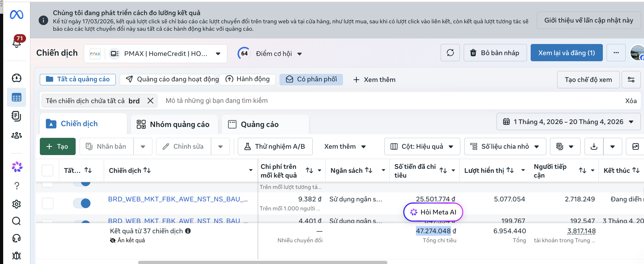Open the export options dropdown arrow
This screenshot has height=264, width=644.
pyautogui.click(x=613, y=146)
